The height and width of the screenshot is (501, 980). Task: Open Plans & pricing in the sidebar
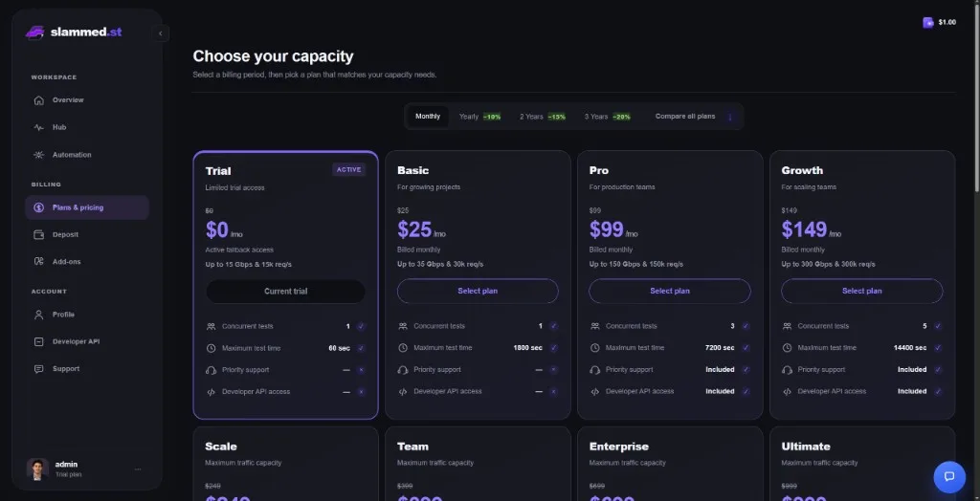[87, 207]
